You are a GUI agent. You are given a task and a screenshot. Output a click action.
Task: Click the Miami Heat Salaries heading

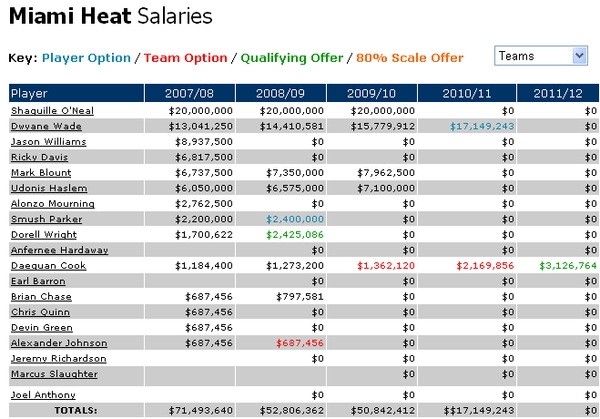coord(111,16)
